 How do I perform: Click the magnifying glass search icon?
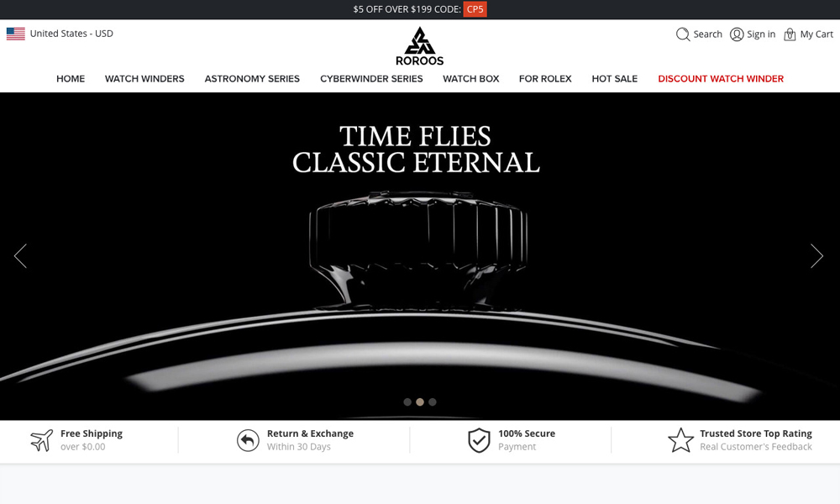coord(682,34)
